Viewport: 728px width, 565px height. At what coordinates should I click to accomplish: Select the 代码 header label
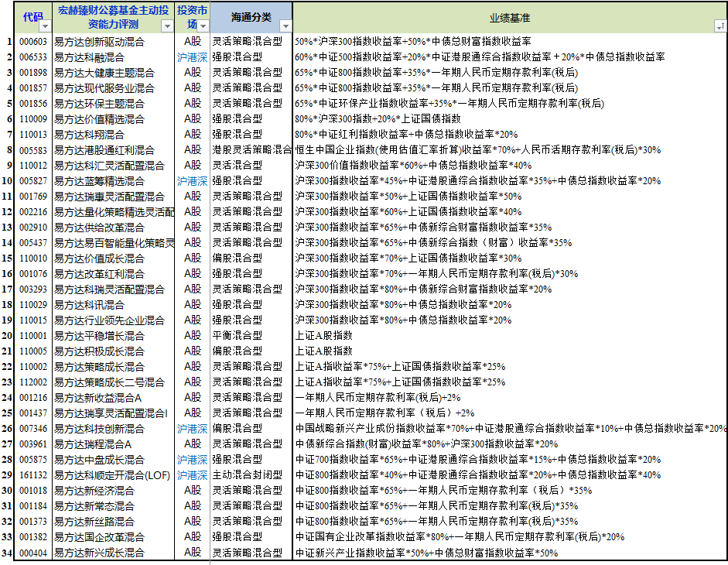(33, 17)
